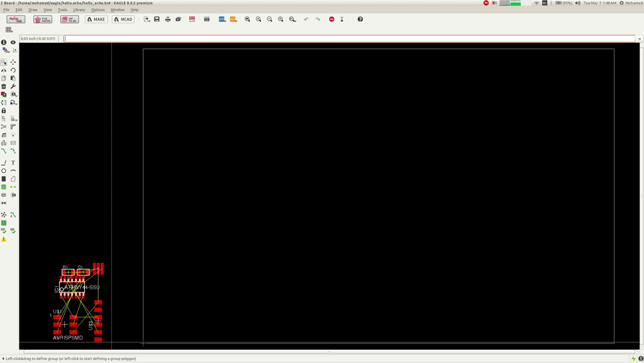Select the Paste tool
The height and width of the screenshot is (363, 644).
pyautogui.click(x=13, y=79)
